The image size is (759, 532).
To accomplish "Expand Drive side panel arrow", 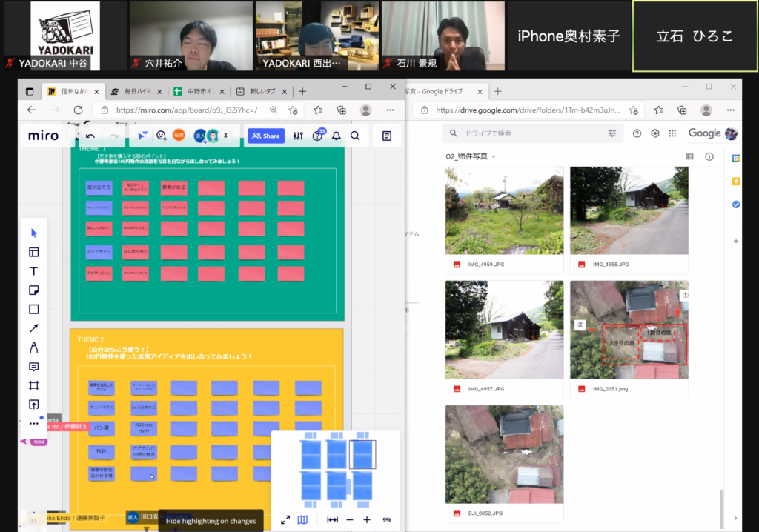I will (x=735, y=518).
